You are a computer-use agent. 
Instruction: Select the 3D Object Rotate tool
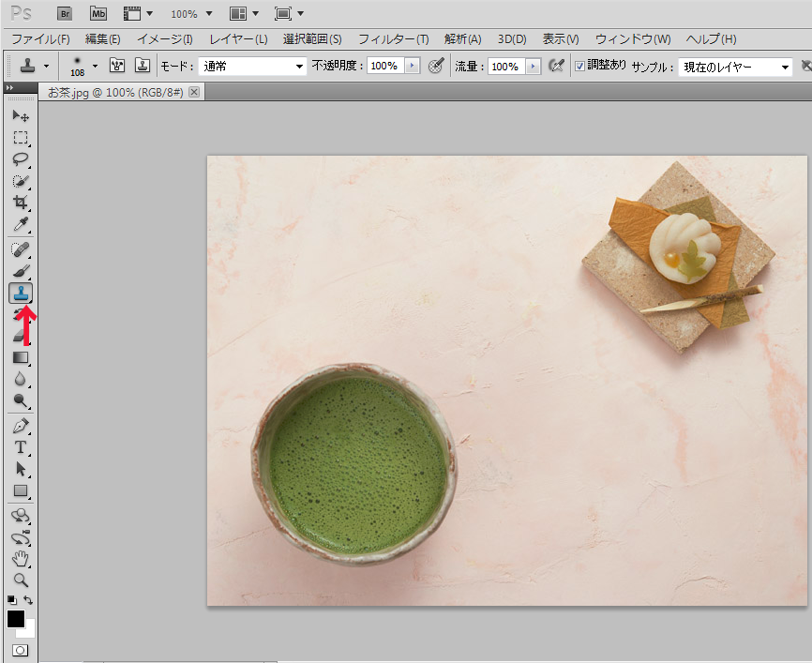point(21,516)
